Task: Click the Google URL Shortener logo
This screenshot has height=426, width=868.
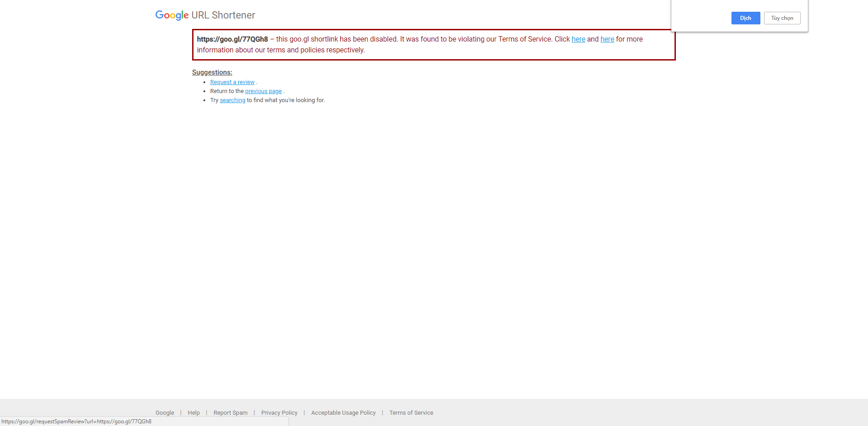Action: point(205,15)
